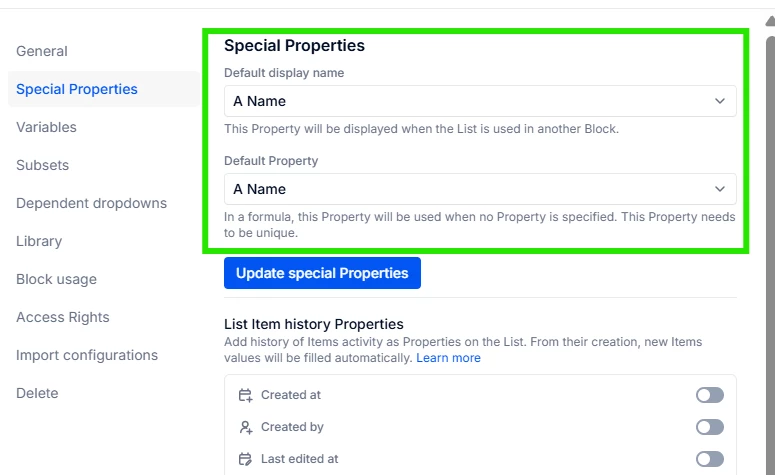Click the Created at calendar icon
This screenshot has height=475, width=775.
pos(245,395)
